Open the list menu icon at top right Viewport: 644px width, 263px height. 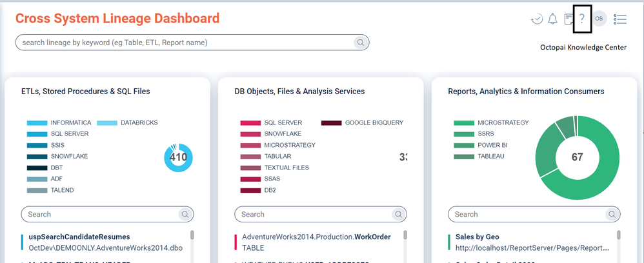[x=620, y=19]
